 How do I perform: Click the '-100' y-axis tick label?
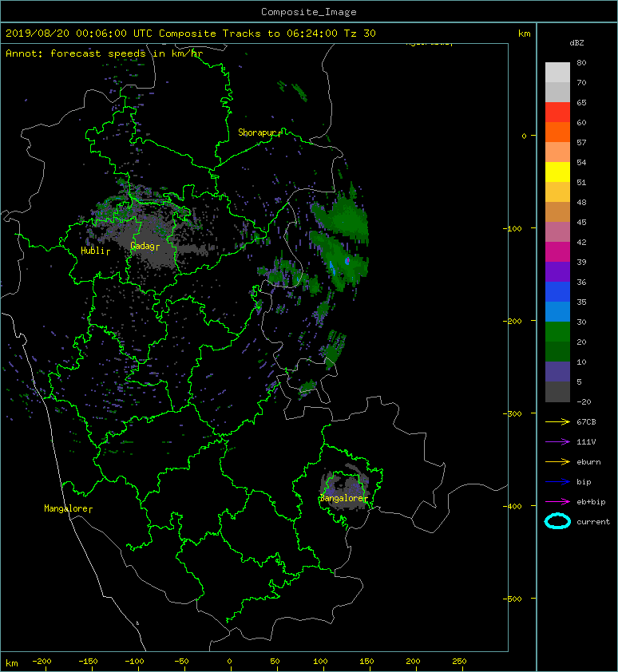(x=512, y=228)
